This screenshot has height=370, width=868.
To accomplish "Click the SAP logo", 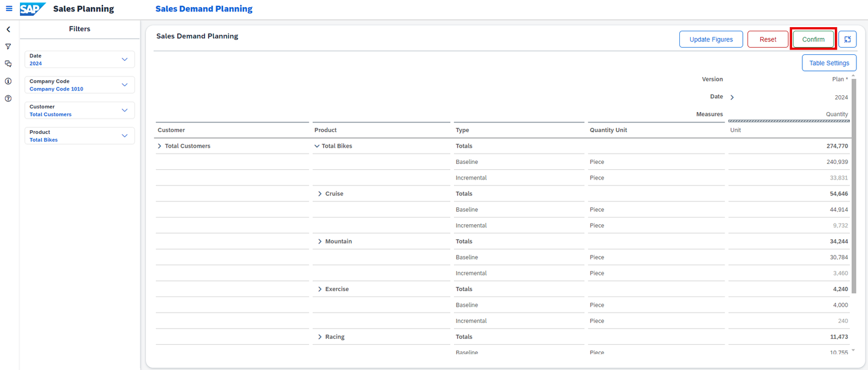I will click(x=33, y=9).
